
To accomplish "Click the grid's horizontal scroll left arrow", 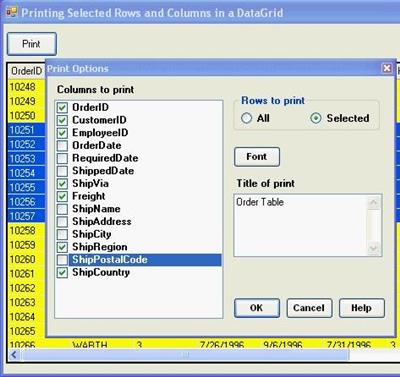I will (14, 355).
